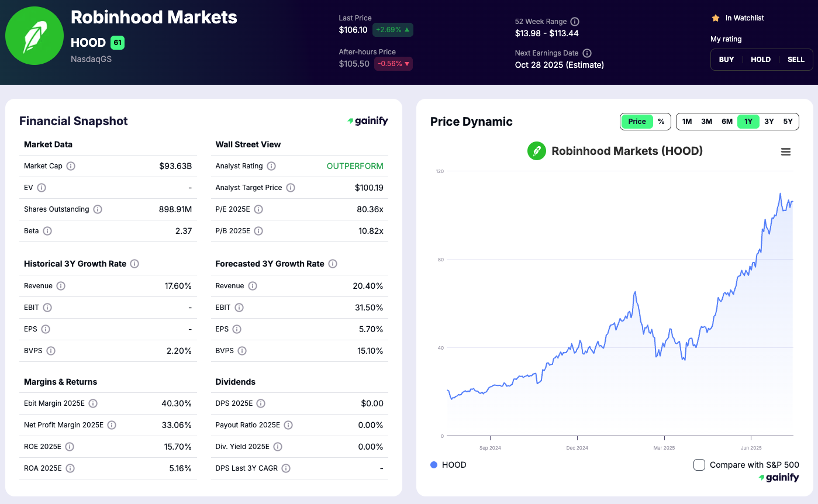Click the 20.40% forecasted revenue value
This screenshot has height=504, width=818.
coord(368,286)
